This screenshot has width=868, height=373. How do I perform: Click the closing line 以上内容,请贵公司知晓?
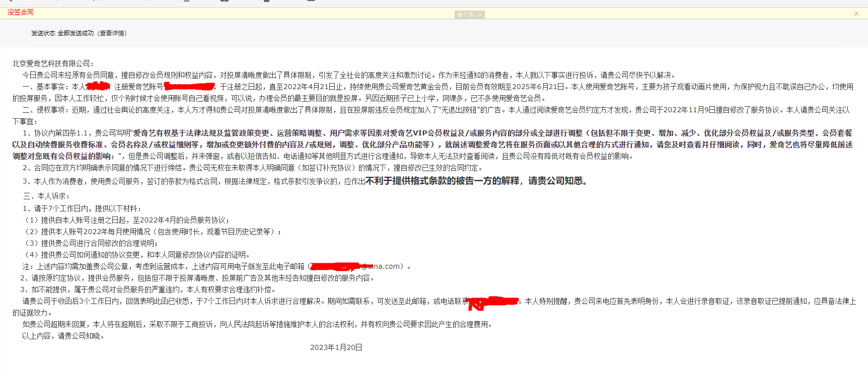pos(64,336)
